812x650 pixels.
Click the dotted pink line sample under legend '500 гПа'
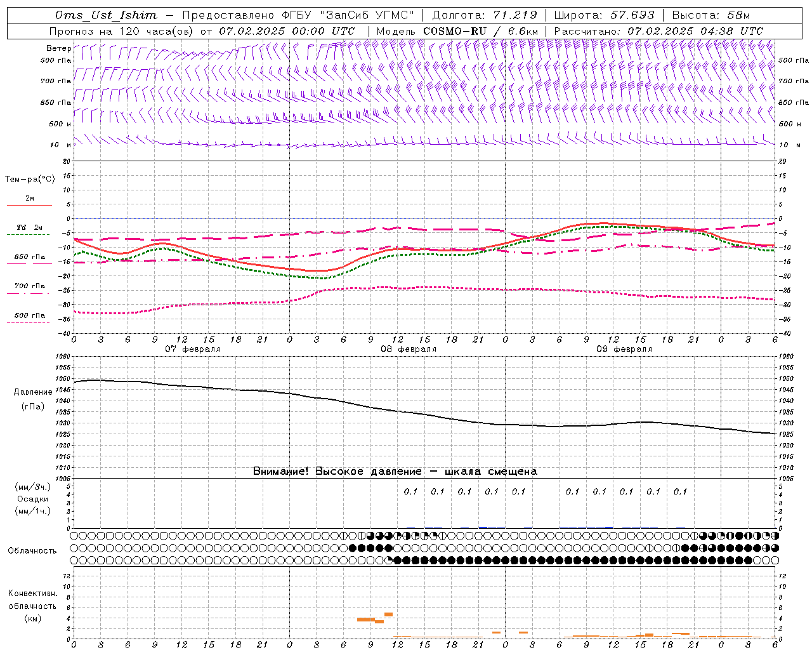coord(28,323)
